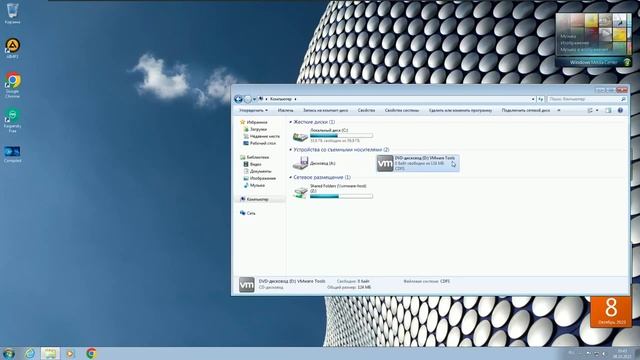Click the address bar refresh button

[540, 99]
